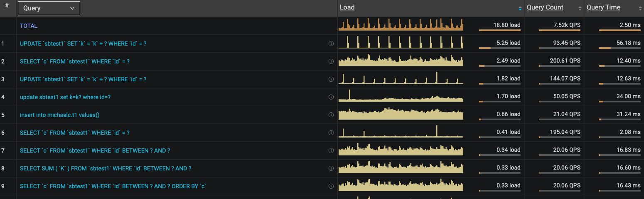The width and height of the screenshot is (644, 199).
Task: Click info icon for insert into michaelc.t1
Action: pyautogui.click(x=331, y=115)
